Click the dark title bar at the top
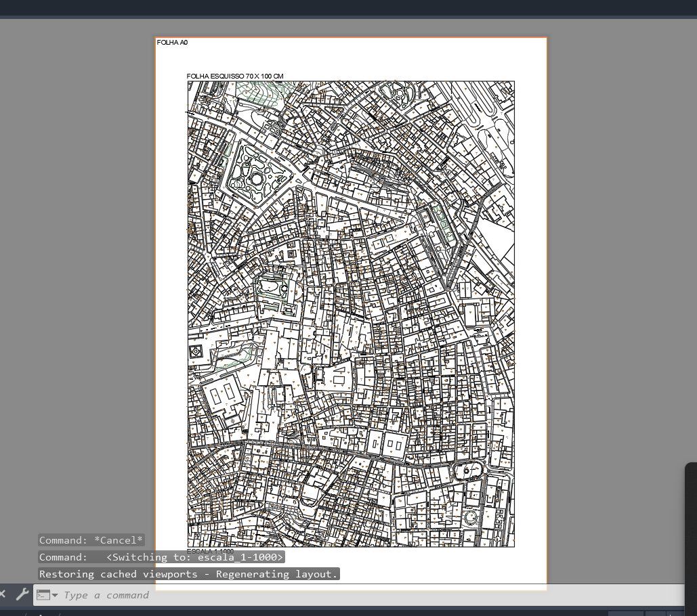Image resolution: width=697 pixels, height=616 pixels. point(348,7)
